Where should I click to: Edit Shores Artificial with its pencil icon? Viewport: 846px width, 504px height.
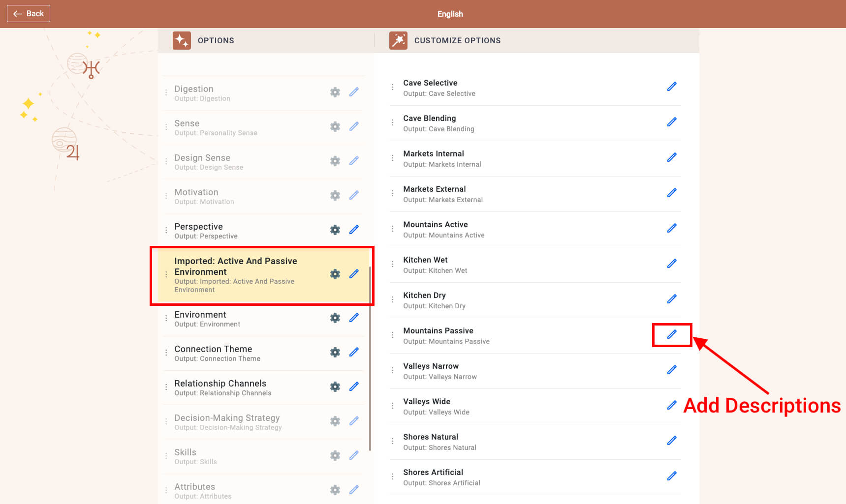point(672,476)
